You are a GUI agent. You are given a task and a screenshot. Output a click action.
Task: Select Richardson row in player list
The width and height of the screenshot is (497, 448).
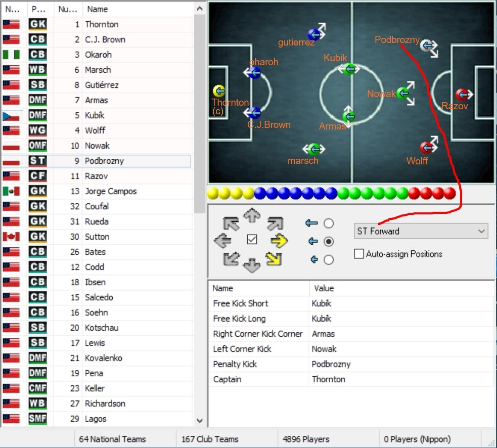point(97,404)
